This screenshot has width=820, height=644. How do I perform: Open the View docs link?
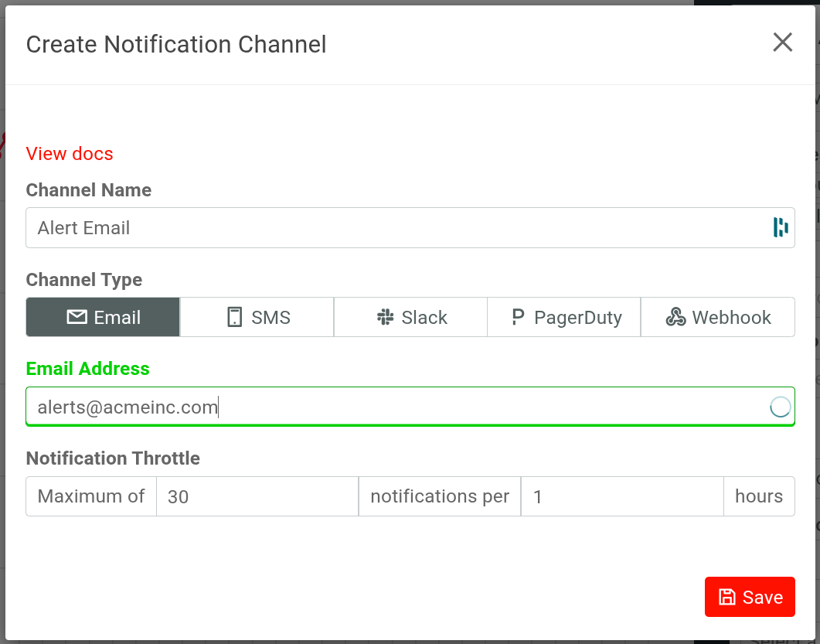pyautogui.click(x=69, y=153)
